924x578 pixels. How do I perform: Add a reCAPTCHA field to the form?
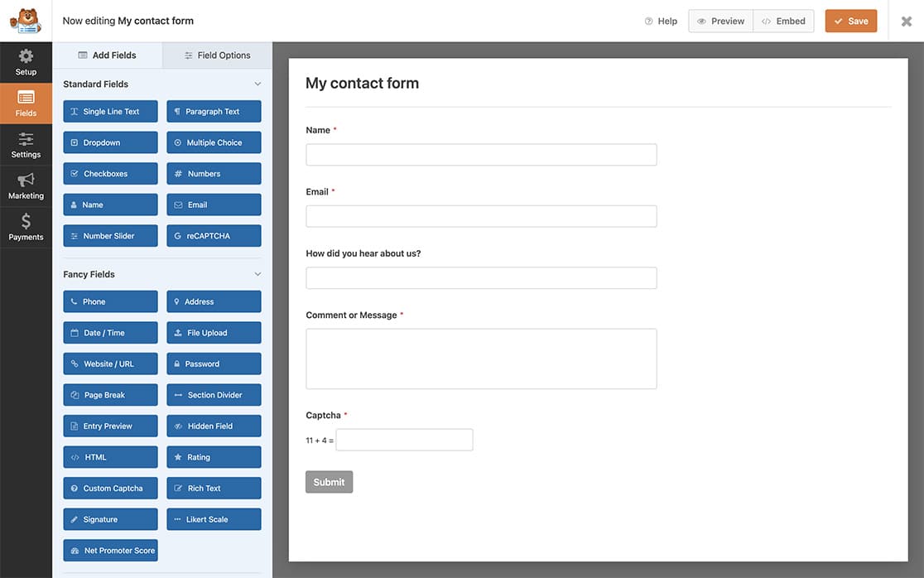point(214,235)
